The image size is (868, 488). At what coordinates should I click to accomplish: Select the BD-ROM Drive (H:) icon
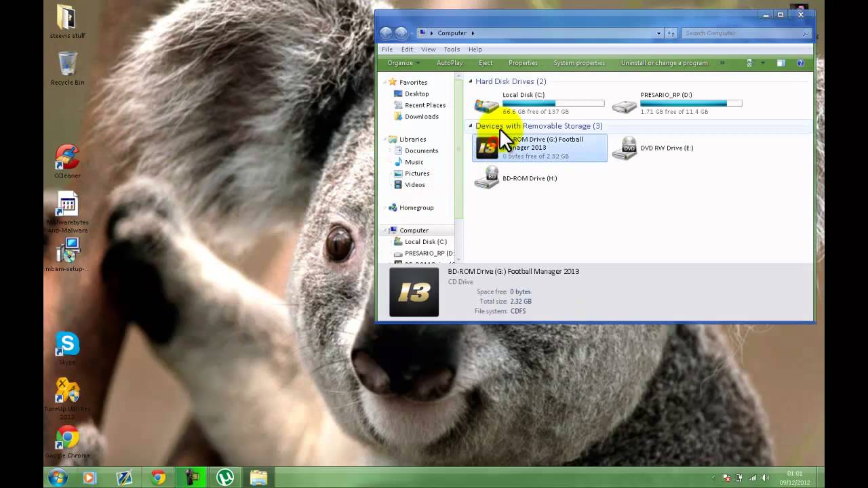point(486,178)
